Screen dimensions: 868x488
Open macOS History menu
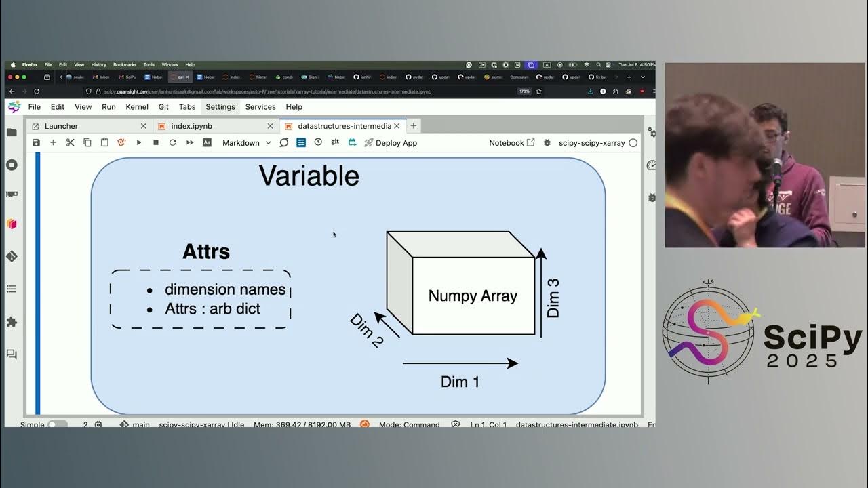(x=98, y=65)
